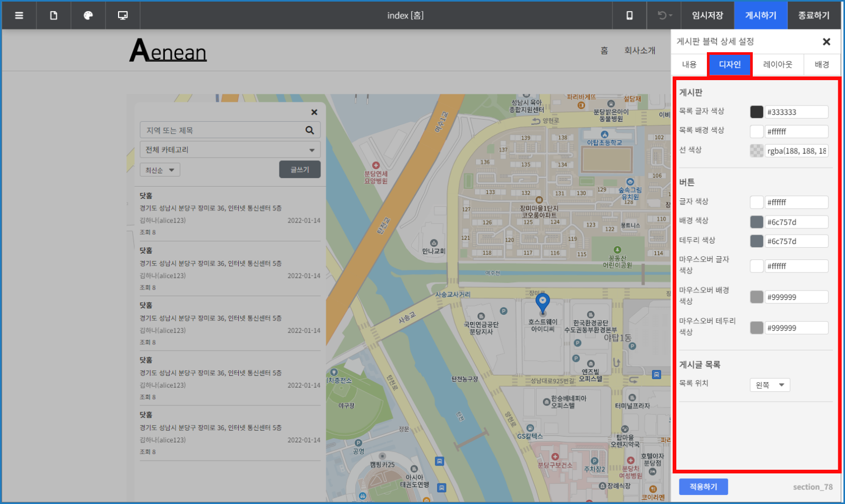Open the 마우스오버 배경 색상 gray swatch
This screenshot has height=504, width=845.
[x=756, y=297]
